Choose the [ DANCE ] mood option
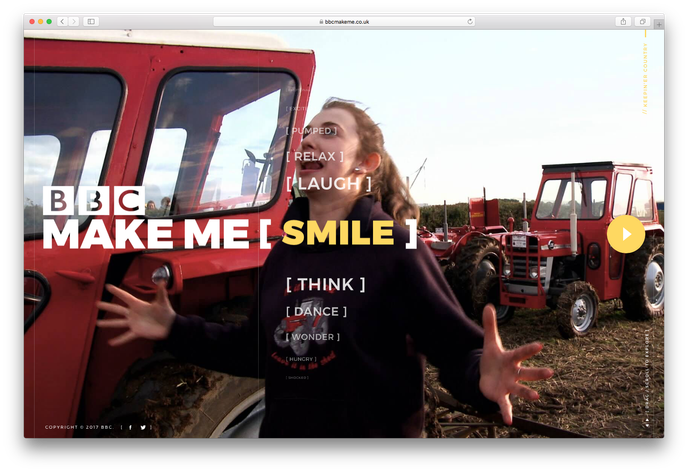The height and width of the screenshot is (472, 688). [x=317, y=312]
